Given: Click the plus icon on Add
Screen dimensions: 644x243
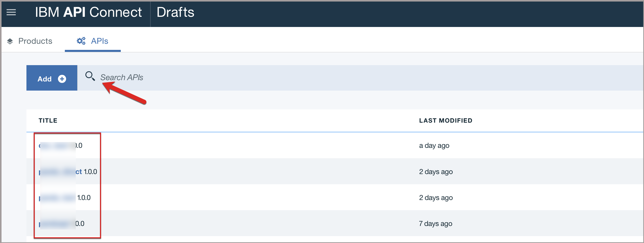Looking at the screenshot, I should pos(62,79).
